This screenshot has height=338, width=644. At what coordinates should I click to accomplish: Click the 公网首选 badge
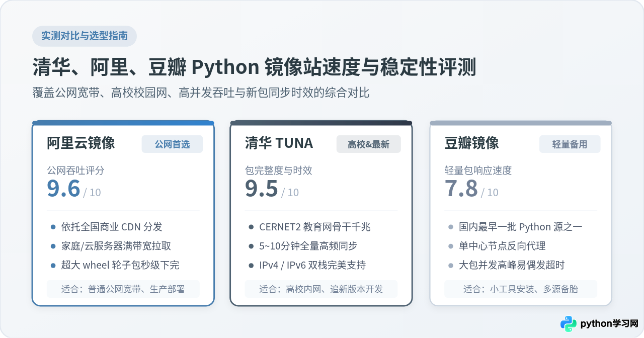(172, 144)
